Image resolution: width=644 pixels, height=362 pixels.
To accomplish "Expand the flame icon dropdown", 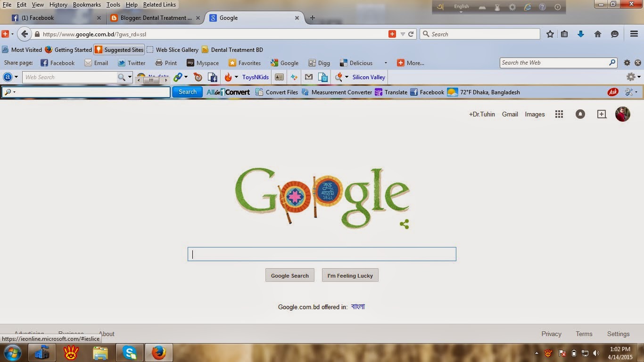I will click(236, 77).
